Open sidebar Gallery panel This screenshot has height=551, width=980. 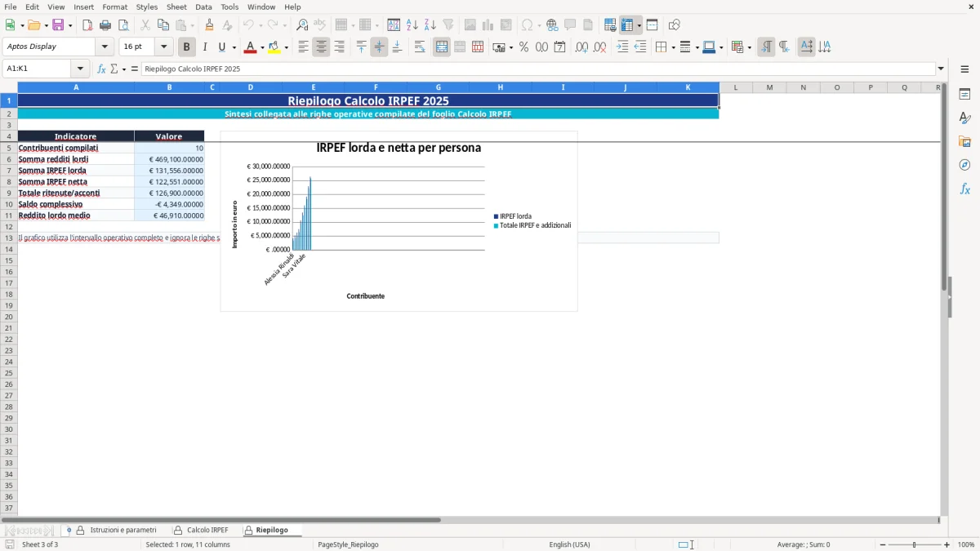pos(964,142)
